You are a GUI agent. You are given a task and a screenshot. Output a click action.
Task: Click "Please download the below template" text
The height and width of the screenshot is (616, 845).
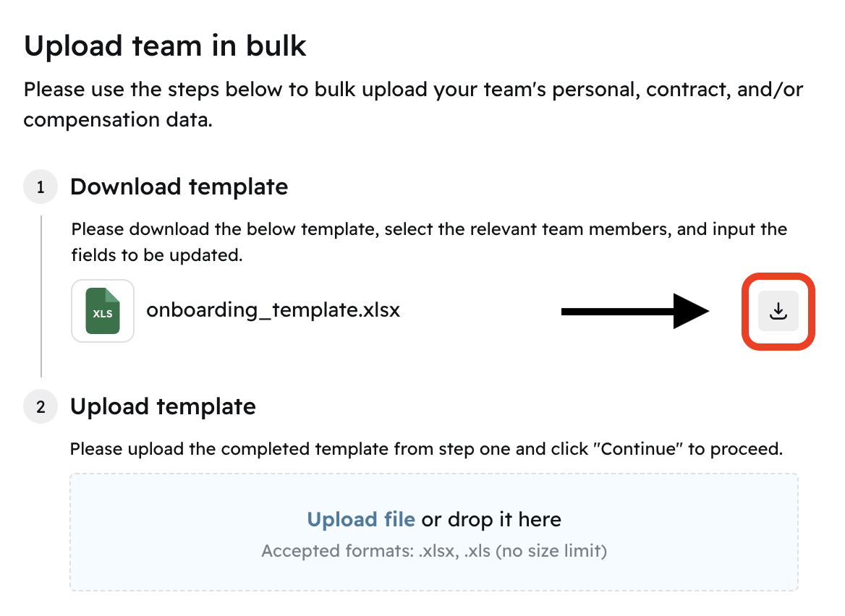click(x=225, y=230)
